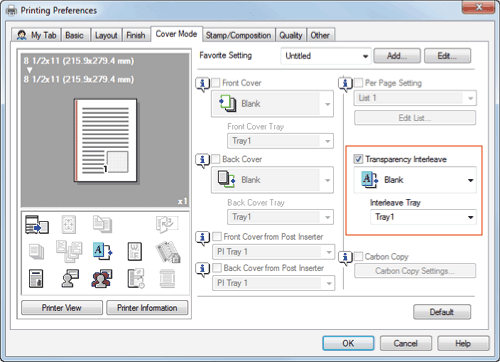The height and width of the screenshot is (362, 500).
Task: Select the Cover Mode tab
Action: pyautogui.click(x=176, y=34)
